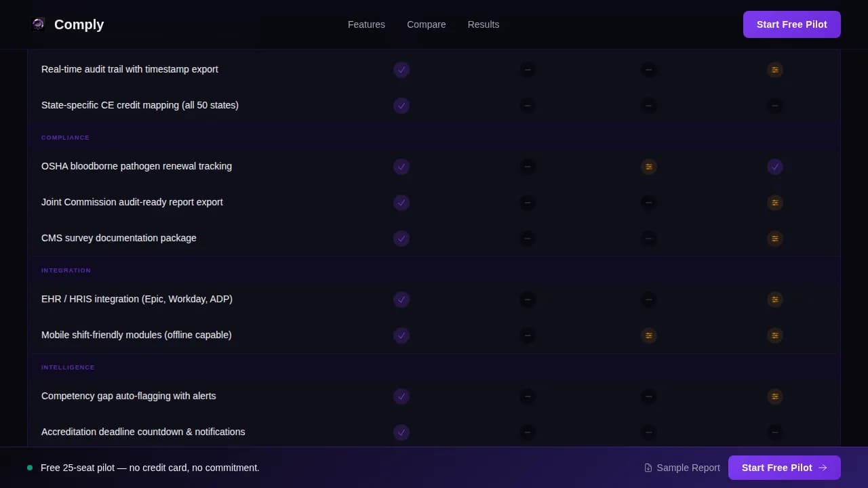Open the Sample Report link
The image size is (868, 488).
tap(682, 468)
